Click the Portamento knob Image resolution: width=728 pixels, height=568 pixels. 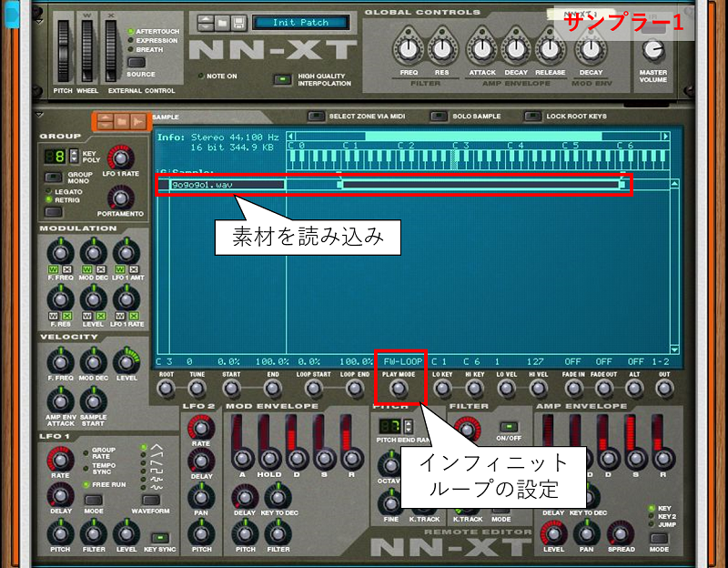click(120, 198)
